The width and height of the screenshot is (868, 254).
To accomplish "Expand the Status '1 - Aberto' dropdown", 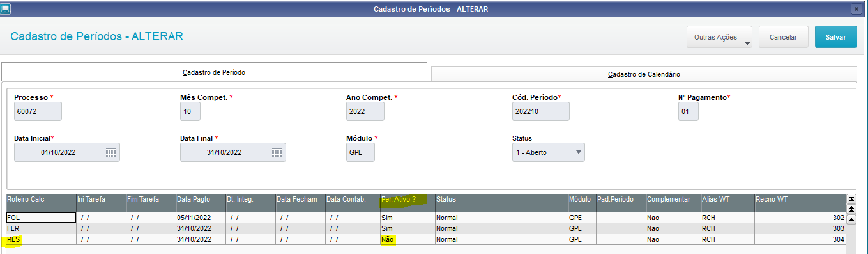I will (x=577, y=152).
